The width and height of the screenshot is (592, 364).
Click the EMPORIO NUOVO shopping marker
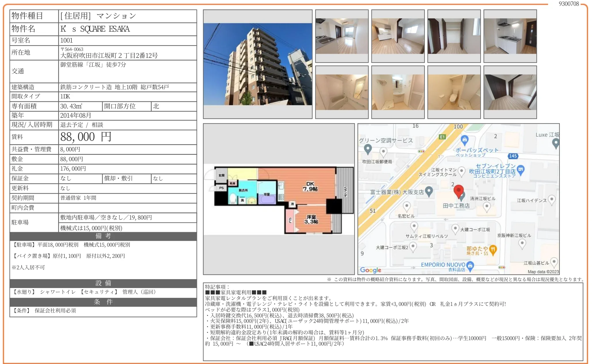coord(470,265)
